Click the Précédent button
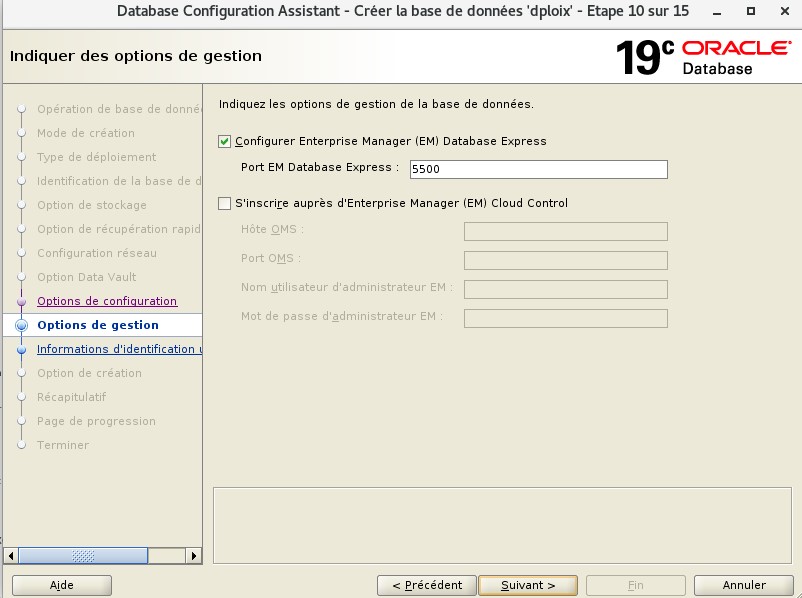Image resolution: width=802 pixels, height=598 pixels. click(x=427, y=585)
